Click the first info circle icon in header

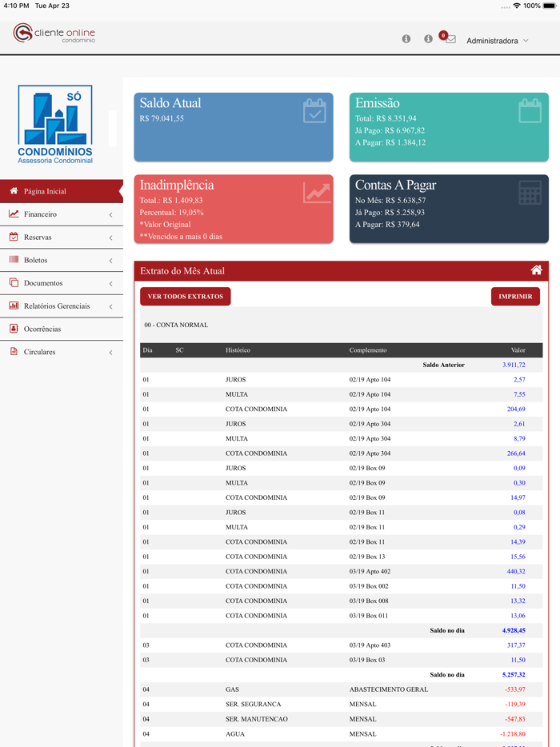tap(406, 39)
